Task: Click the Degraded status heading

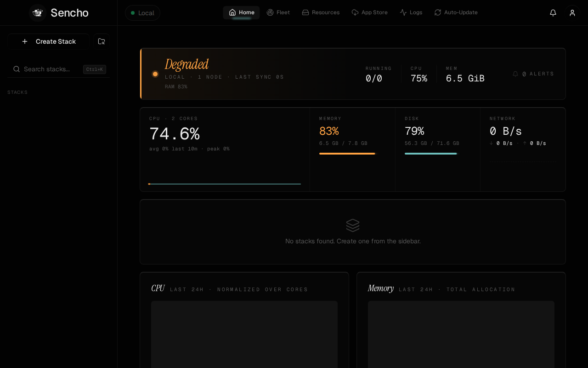Action: pos(187,64)
